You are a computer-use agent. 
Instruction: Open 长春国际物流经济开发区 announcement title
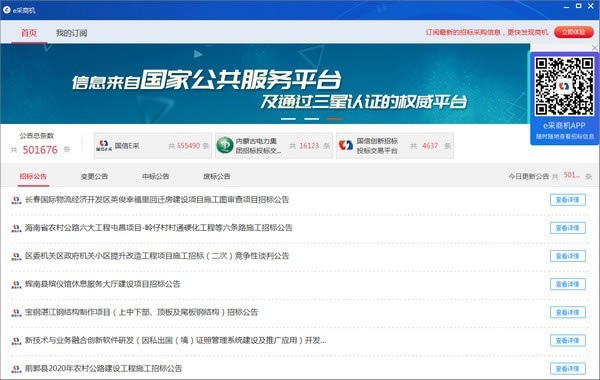pos(157,199)
